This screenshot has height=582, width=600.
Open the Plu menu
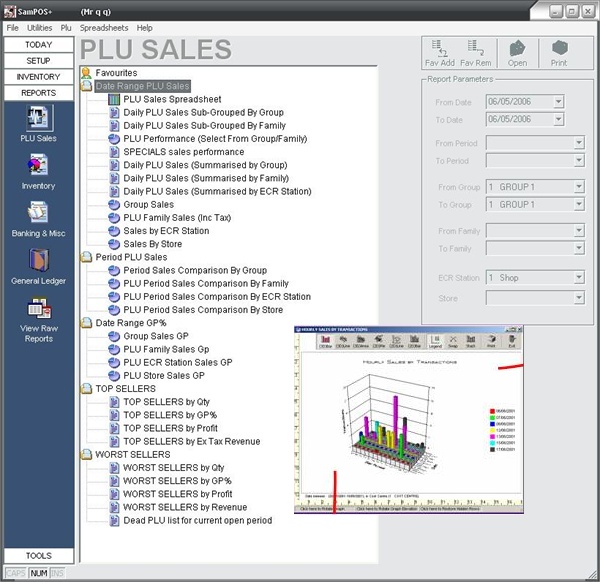[x=66, y=28]
